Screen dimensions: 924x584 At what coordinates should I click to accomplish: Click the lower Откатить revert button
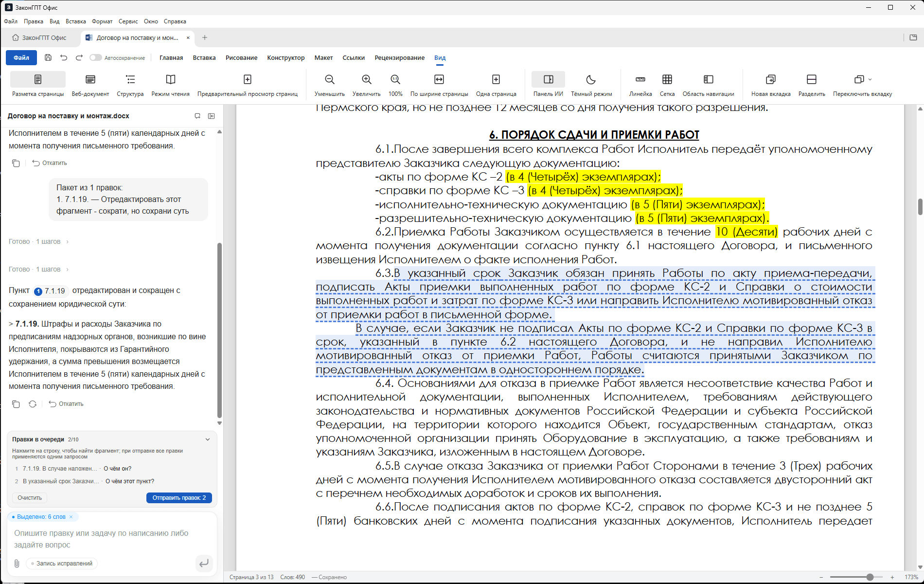(x=66, y=404)
